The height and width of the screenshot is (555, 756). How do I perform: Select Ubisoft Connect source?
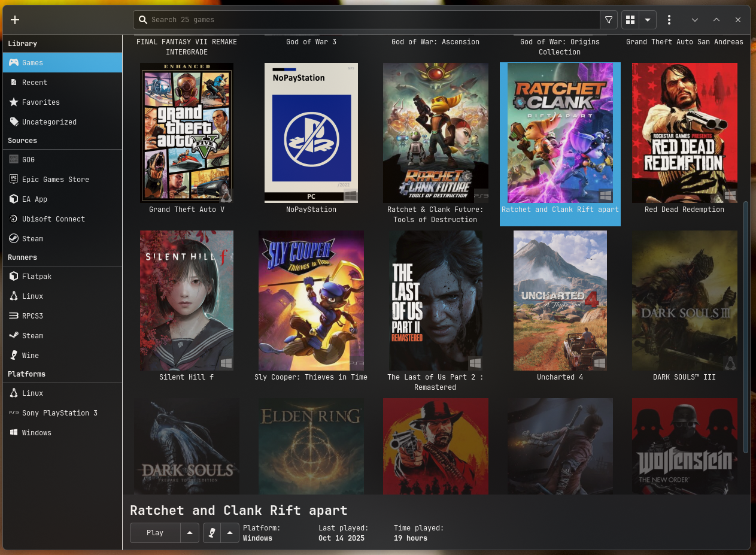point(63,219)
